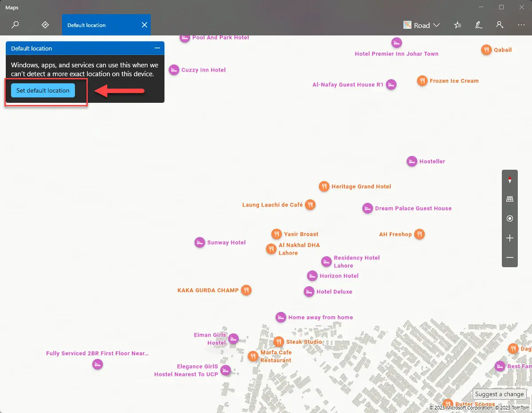Open the search tool in Maps toolbar
Screen dimensions: 532x413
(15, 25)
